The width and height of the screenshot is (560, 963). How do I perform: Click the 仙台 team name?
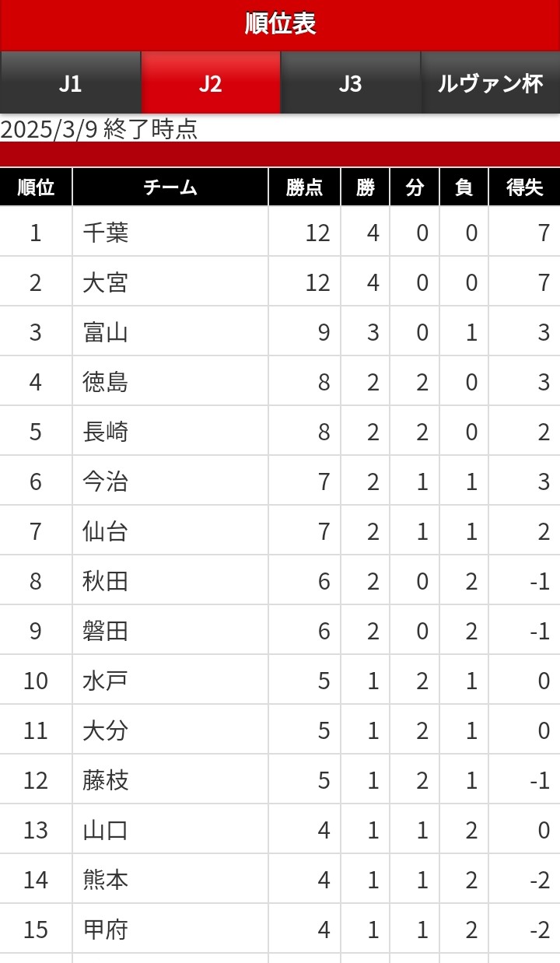(x=106, y=531)
